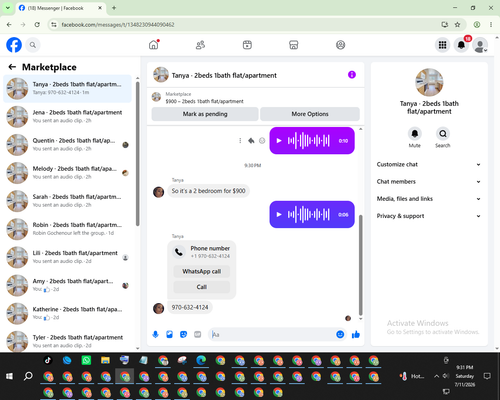
Task: Open Tanya conversation in list
Action: pos(67,88)
